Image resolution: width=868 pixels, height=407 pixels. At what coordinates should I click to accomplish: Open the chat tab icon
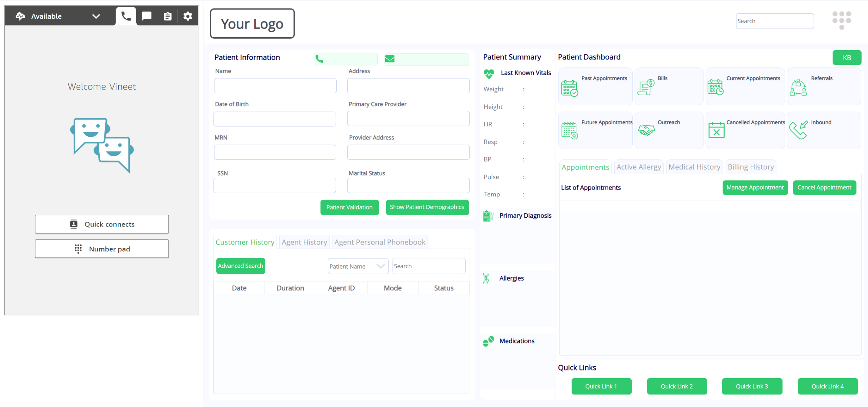coord(146,16)
